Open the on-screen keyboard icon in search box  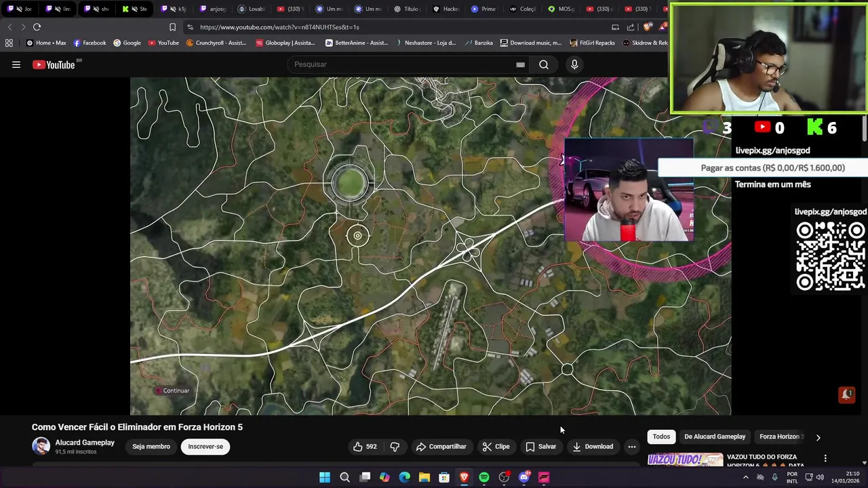tap(520, 64)
